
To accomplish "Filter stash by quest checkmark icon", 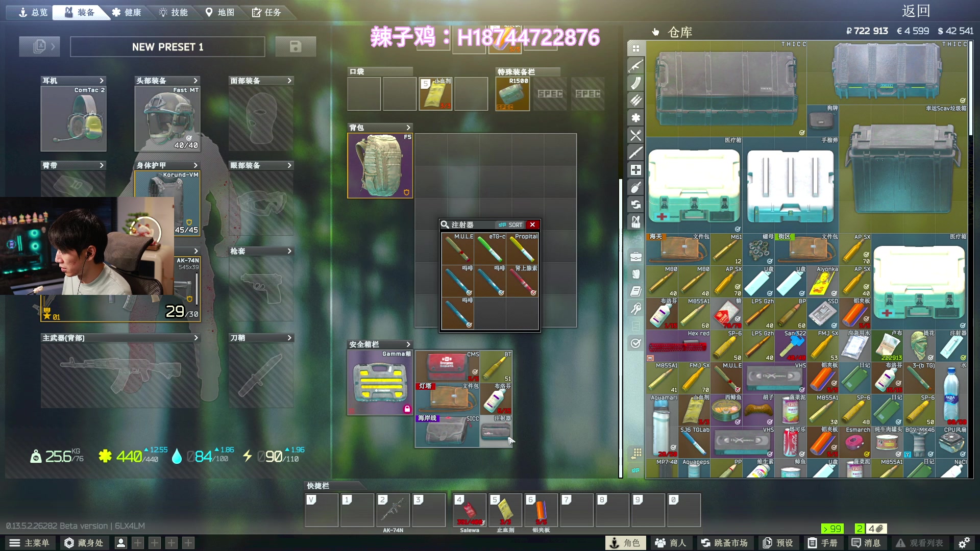I will click(x=635, y=343).
